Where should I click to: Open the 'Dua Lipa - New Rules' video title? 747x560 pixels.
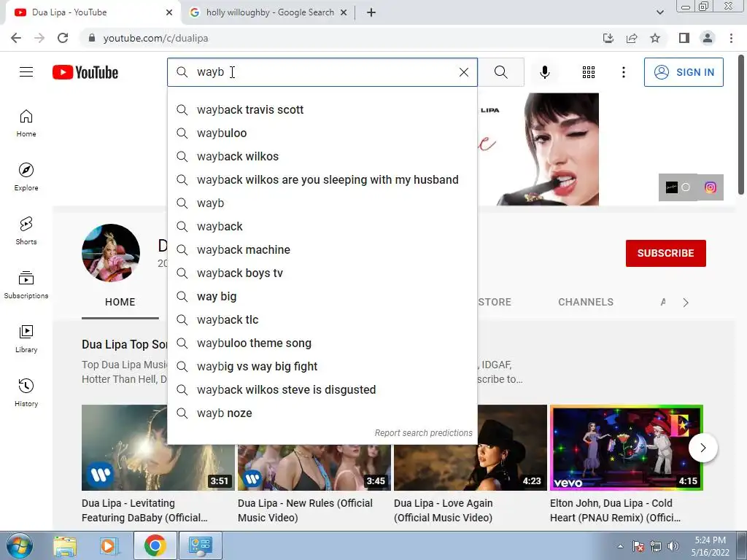click(x=305, y=510)
